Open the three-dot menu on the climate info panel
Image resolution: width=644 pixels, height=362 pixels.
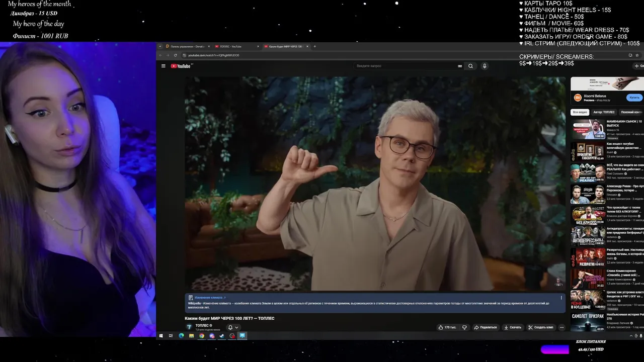pos(561,298)
